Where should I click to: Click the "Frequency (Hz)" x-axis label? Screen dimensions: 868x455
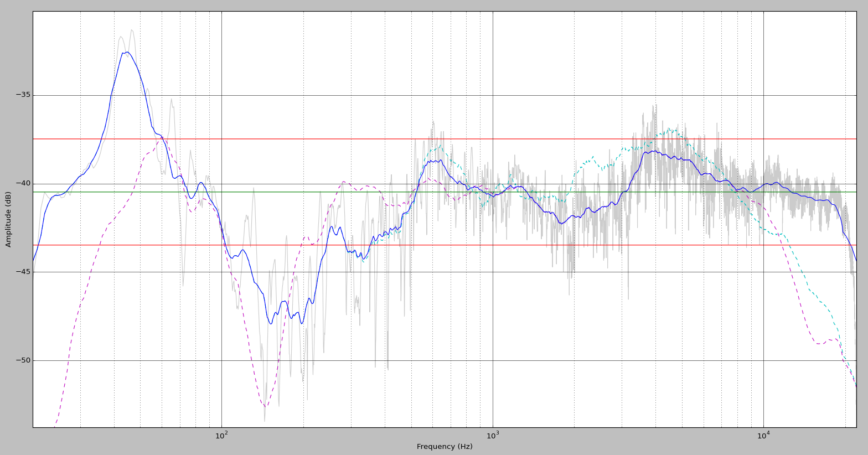(445, 447)
